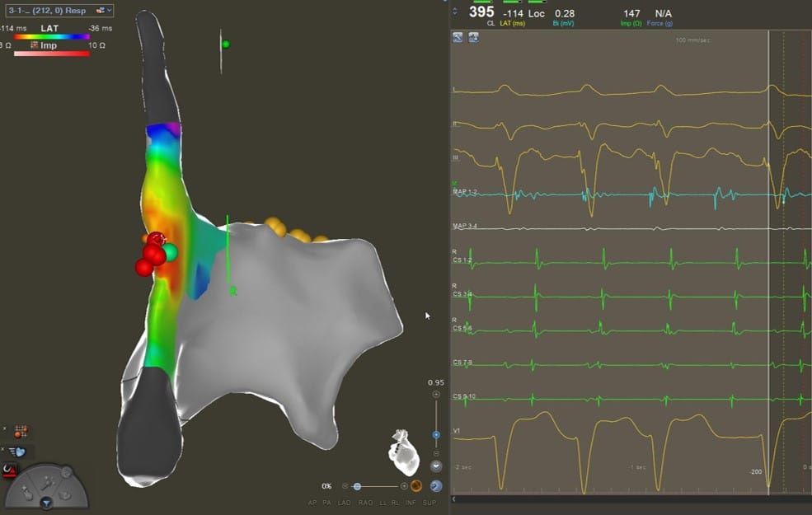Screen dimensions: 812x515
Task: Click the horizontal transparency slider handle near 0%
Action: pyautogui.click(x=357, y=486)
